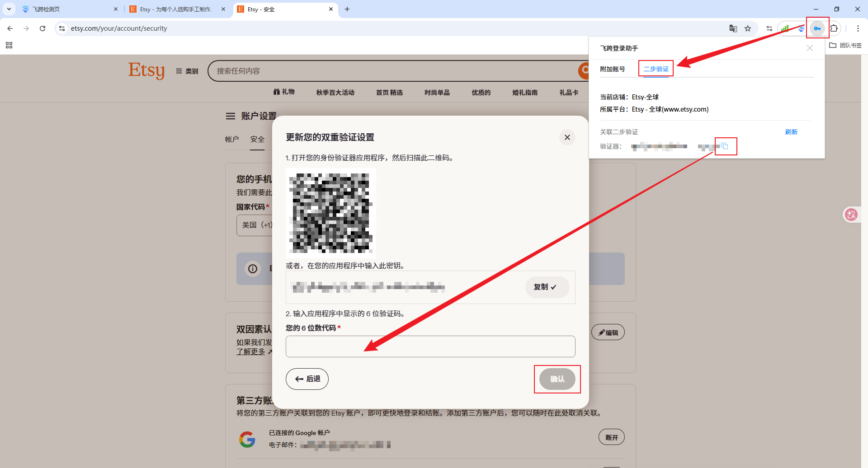Viewport: 868px width, 468px height.
Task: Open the 团队书签 bookmarks folder
Action: (845, 45)
